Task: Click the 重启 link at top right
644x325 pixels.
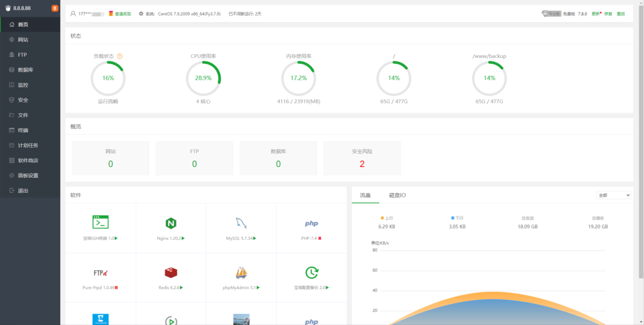Action: (621, 13)
